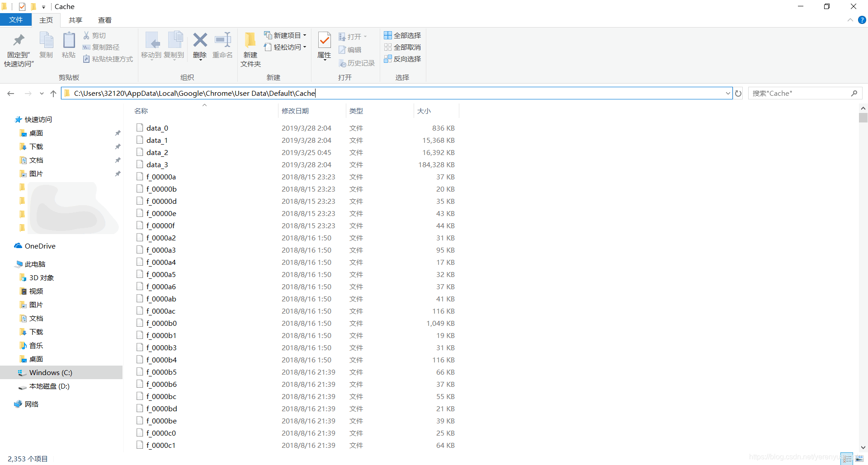Image resolution: width=868 pixels, height=465 pixels.
Task: Select Local Disk (D:) drive
Action: [x=44, y=386]
